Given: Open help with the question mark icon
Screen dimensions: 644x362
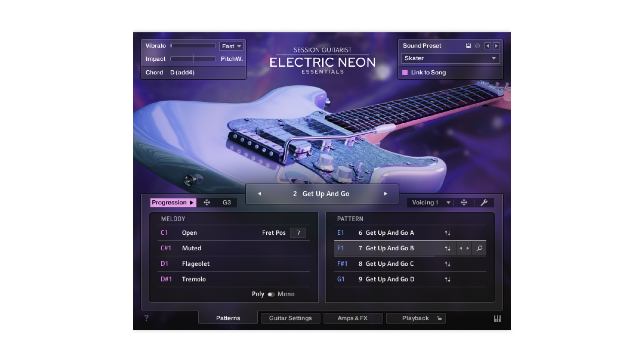Looking at the screenshot, I should coord(146,318).
